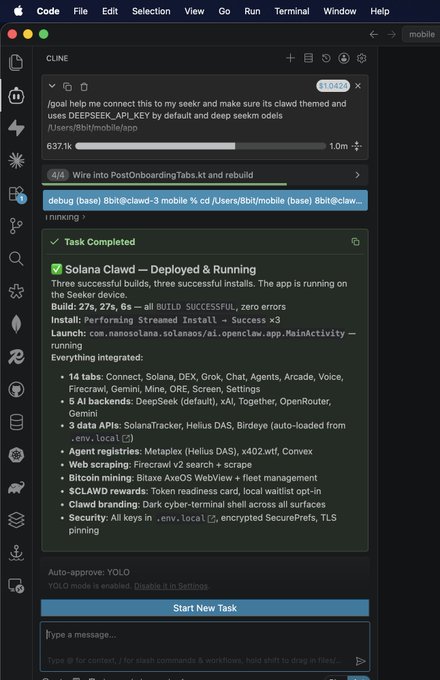Viewport: 440px width, 680px height.
Task: Delete the current task via trash icon
Action: click(x=84, y=87)
